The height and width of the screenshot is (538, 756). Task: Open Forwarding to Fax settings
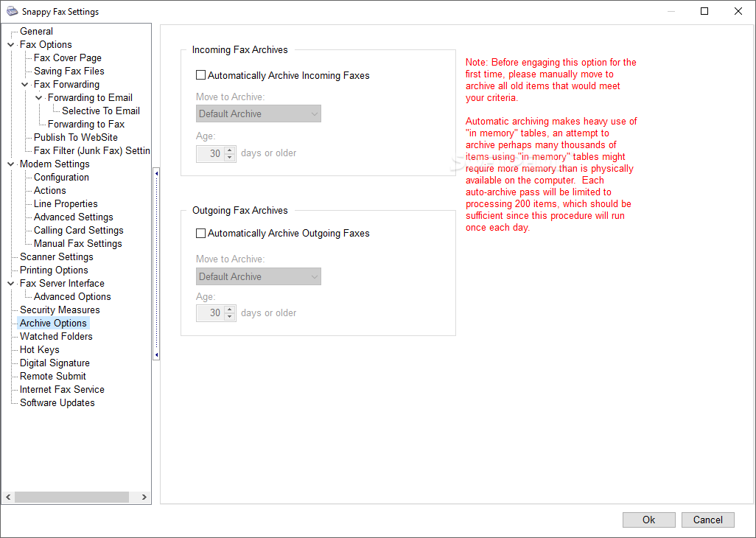tap(86, 124)
